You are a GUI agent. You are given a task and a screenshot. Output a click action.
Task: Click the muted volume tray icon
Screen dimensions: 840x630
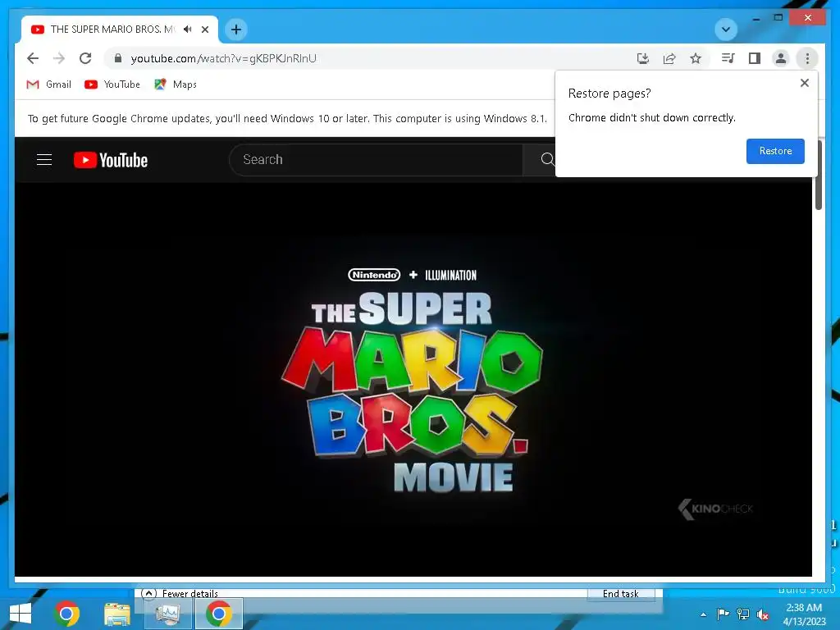pyautogui.click(x=763, y=614)
